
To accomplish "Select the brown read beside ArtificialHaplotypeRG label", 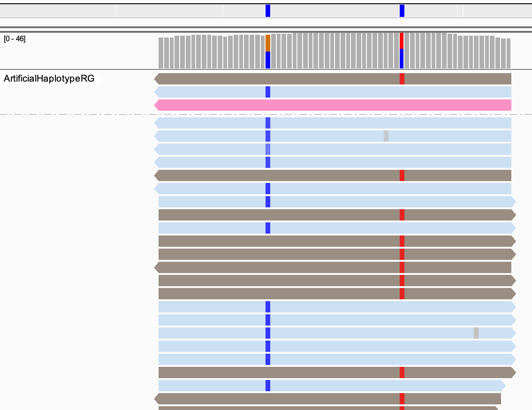I will (x=281, y=79).
